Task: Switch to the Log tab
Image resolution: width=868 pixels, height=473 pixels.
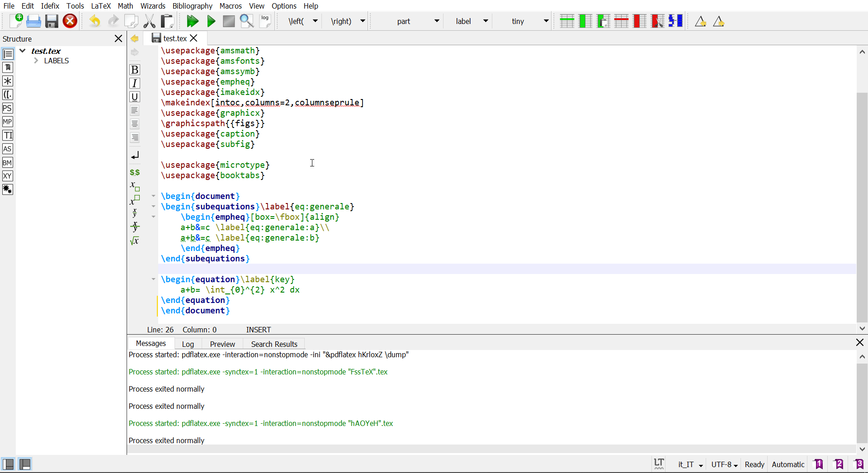Action: 188,344
